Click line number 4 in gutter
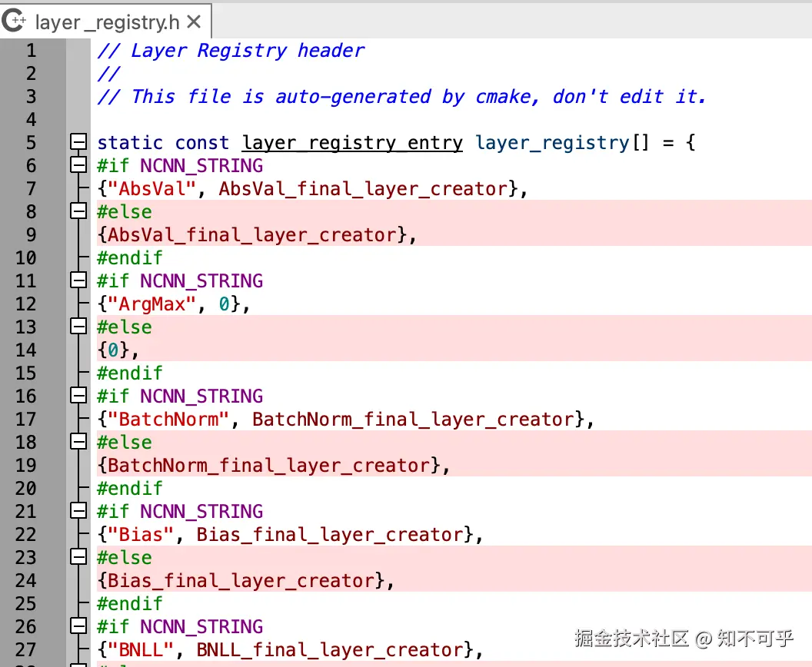Viewport: 812px width, 667px height. coord(32,120)
